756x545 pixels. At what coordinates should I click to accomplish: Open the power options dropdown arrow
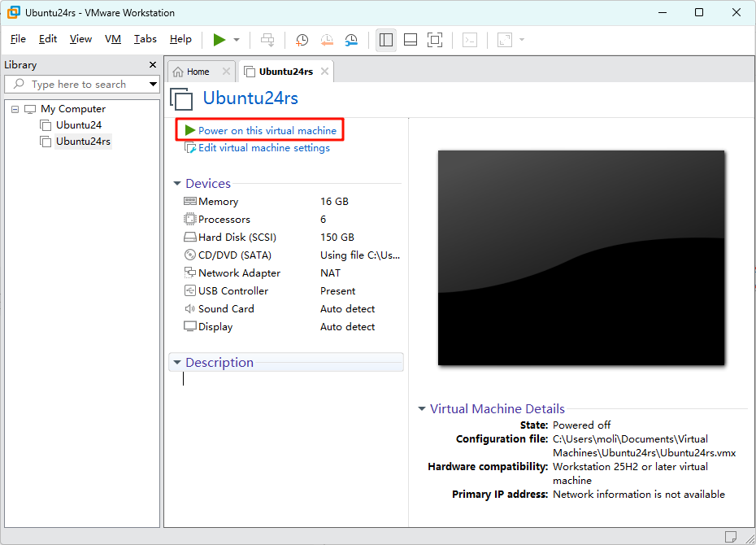pos(237,40)
